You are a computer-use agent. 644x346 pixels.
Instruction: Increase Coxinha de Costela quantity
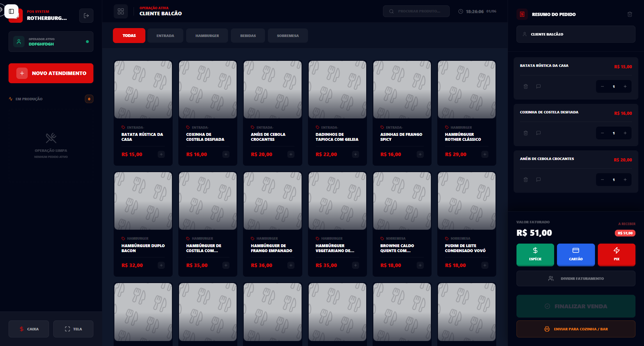click(x=625, y=133)
